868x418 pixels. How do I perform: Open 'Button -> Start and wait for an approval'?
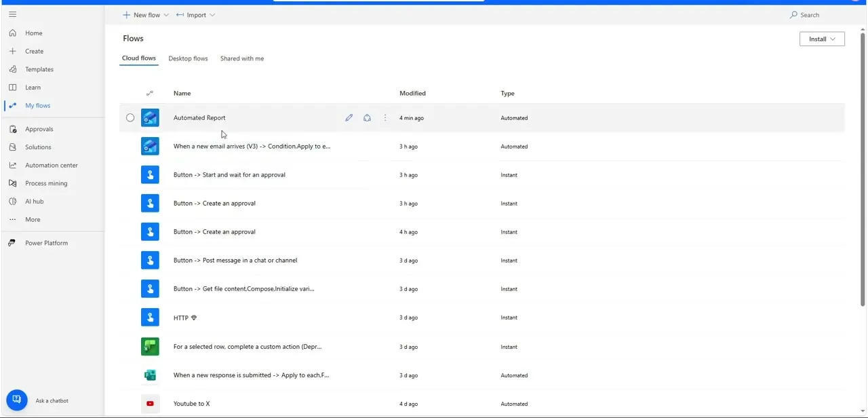(229, 174)
